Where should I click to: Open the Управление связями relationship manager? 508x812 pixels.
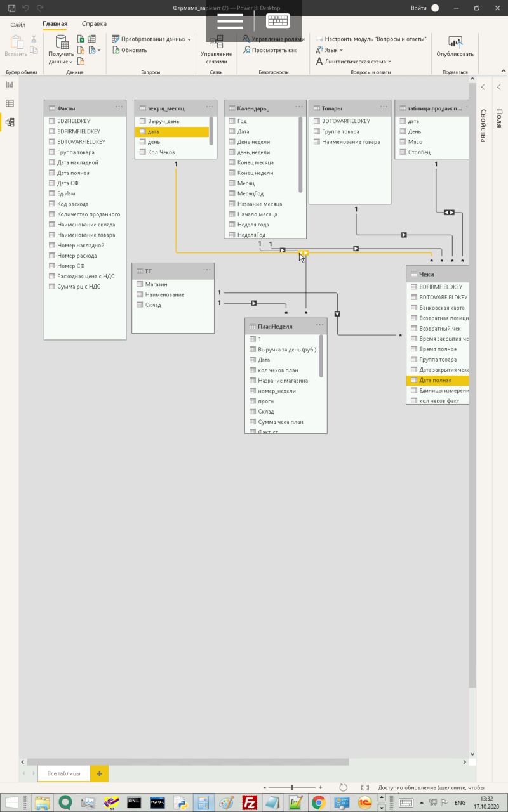tap(216, 49)
